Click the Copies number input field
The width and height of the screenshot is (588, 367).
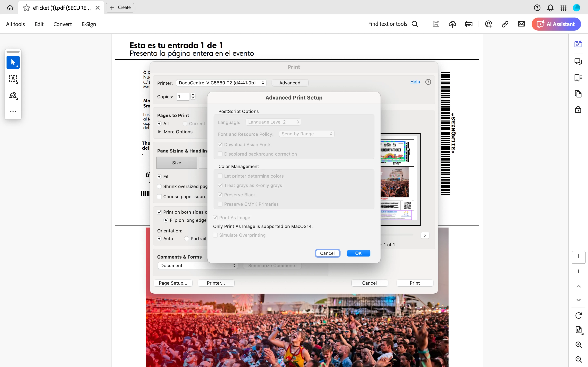pos(183,97)
